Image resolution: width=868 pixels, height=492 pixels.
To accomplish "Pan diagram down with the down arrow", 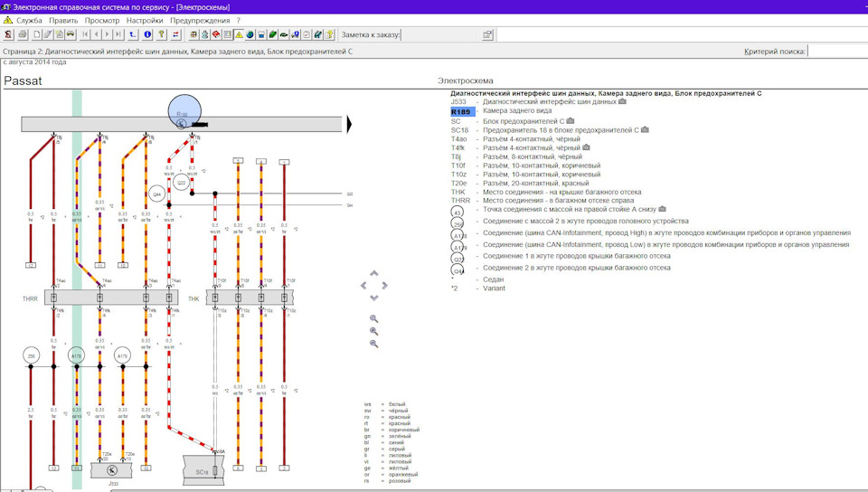I will [x=374, y=298].
